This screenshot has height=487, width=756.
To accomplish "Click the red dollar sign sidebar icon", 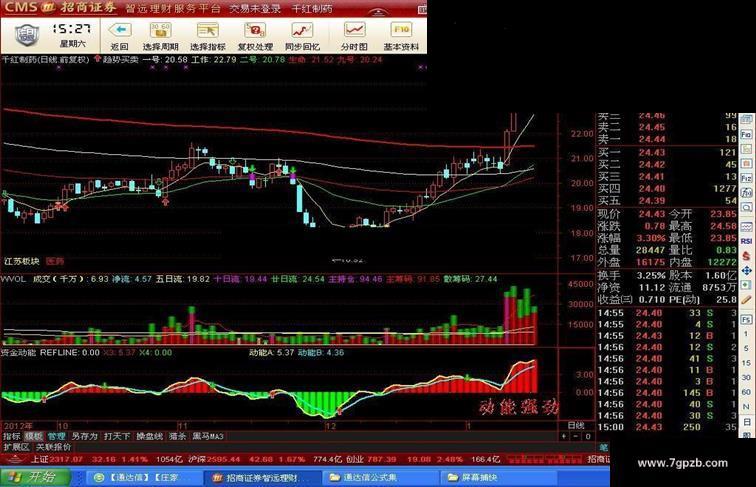I will click(x=746, y=256).
